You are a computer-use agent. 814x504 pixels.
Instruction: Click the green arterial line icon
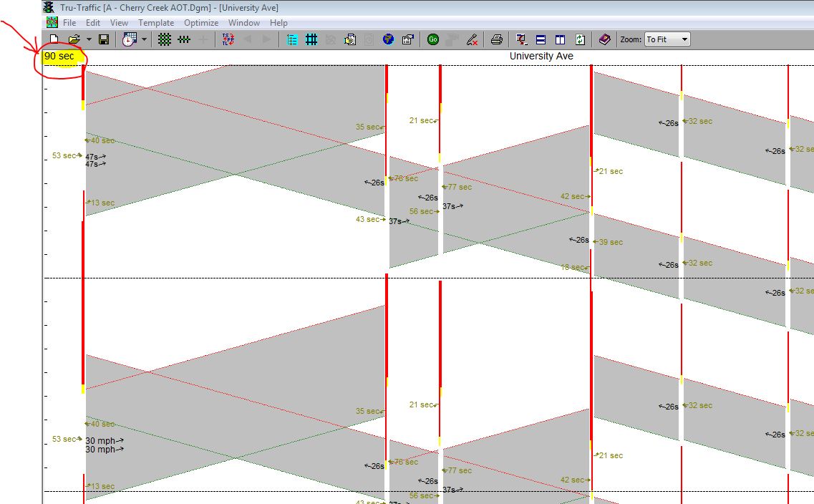pyautogui.click(x=184, y=39)
